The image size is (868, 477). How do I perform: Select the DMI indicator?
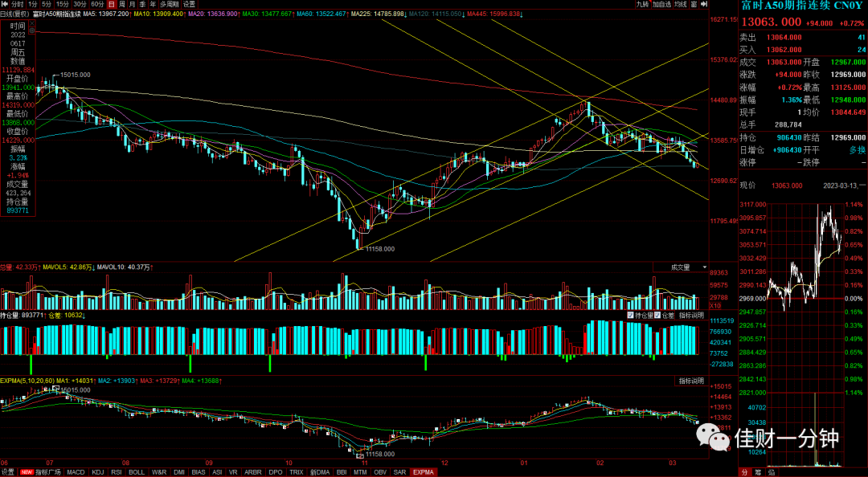[178, 472]
